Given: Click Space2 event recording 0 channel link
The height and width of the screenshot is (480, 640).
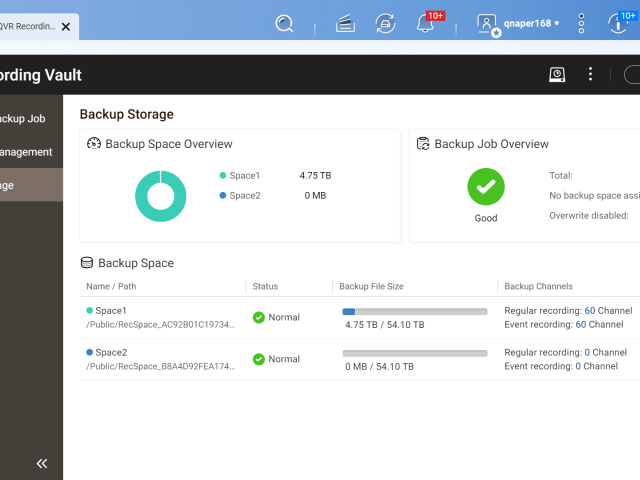Looking at the screenshot, I should (578, 366).
